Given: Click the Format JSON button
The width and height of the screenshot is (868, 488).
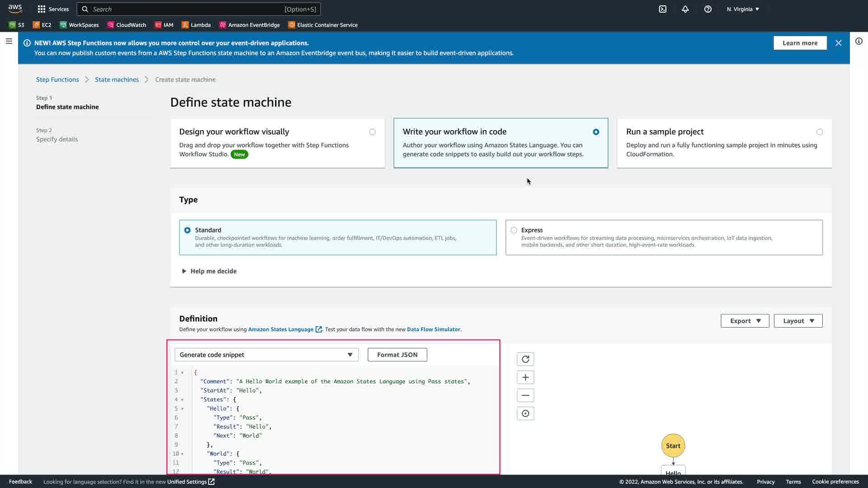Looking at the screenshot, I should [x=397, y=355].
